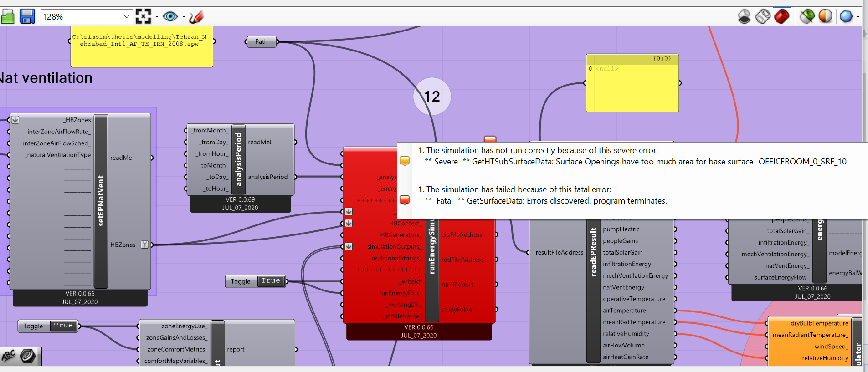
Task: Click the red Shaded preview icon
Action: pos(781,17)
